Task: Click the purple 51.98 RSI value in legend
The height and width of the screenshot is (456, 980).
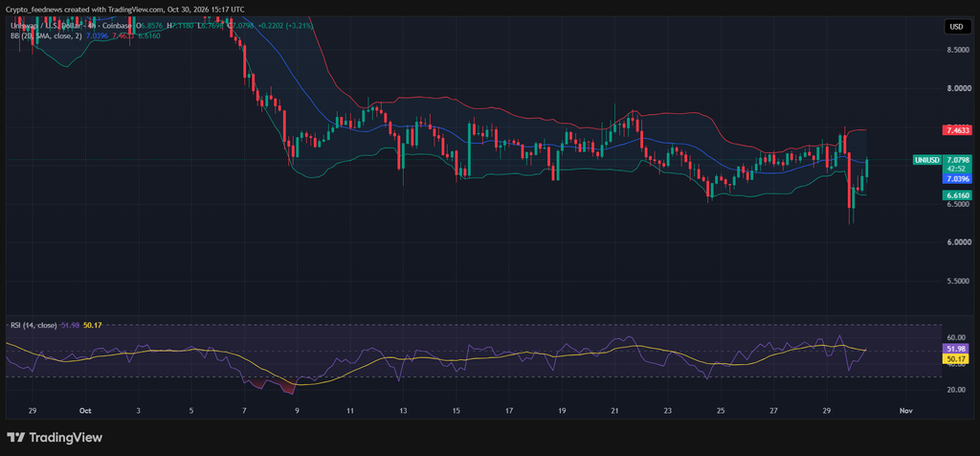Action: coord(70,326)
